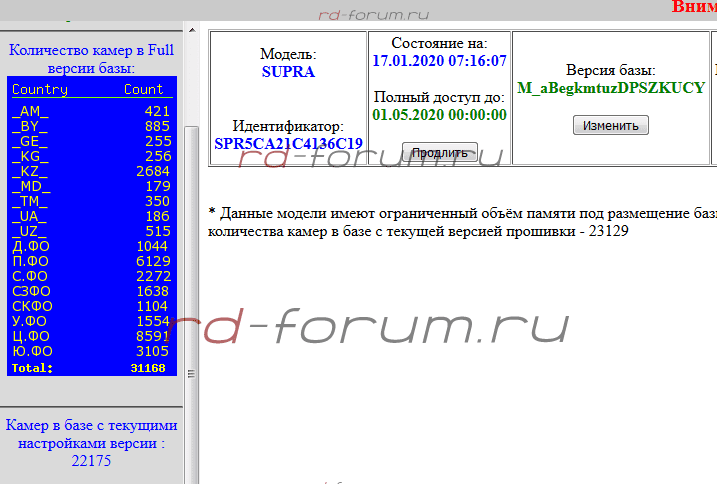
Task: Click the total count 31168
Action: 148,368
